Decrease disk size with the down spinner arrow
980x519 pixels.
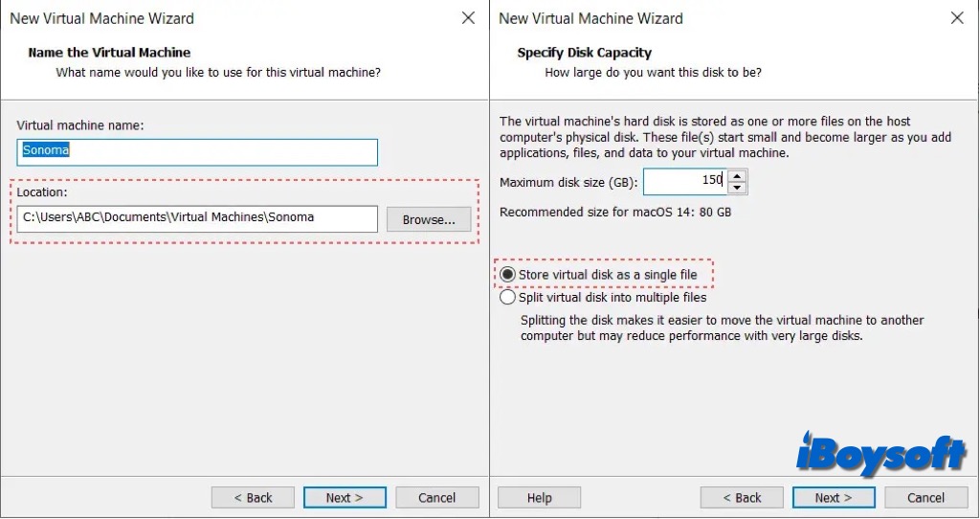click(x=737, y=188)
